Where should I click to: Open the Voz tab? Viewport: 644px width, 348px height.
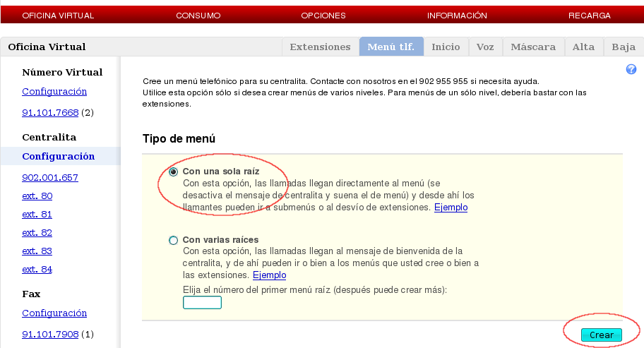pyautogui.click(x=484, y=47)
